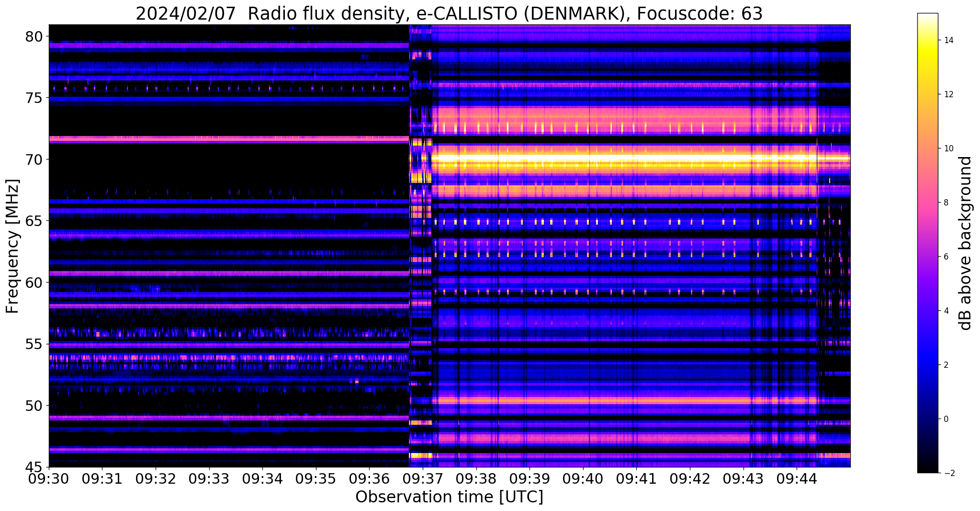The image size is (980, 511).
Task: Click the plot title "2024/02/07 Radio flux density, e-CALLISTO (DENMARK), Focuscode: 63"
Action: click(449, 13)
